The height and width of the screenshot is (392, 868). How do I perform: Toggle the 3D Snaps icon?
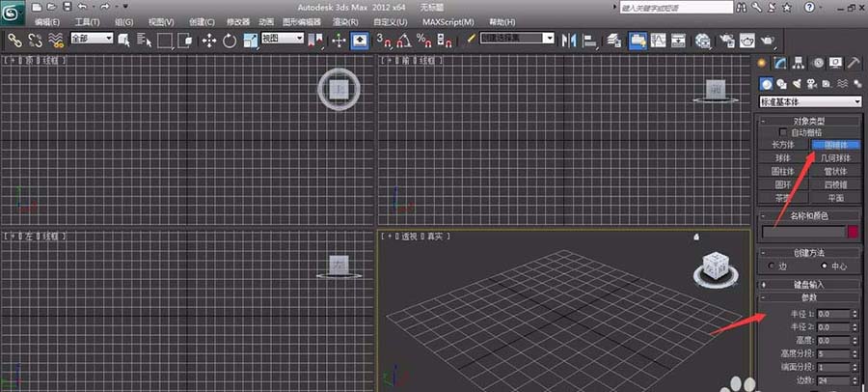click(x=384, y=40)
